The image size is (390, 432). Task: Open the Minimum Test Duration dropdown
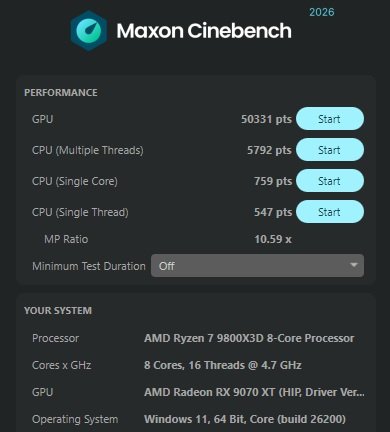pos(257,266)
